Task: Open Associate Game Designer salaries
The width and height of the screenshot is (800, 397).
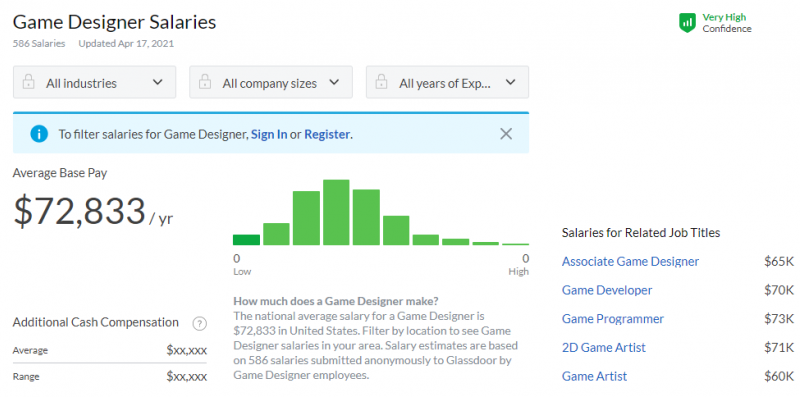Action: pos(630,262)
